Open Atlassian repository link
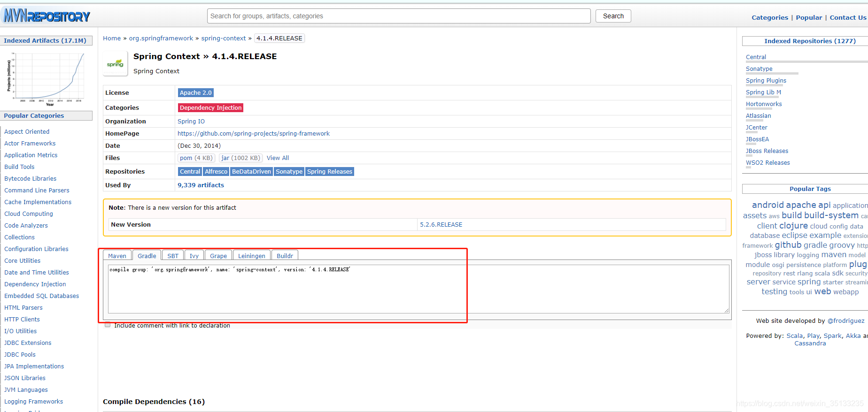This screenshot has width=868, height=412. 759,116
